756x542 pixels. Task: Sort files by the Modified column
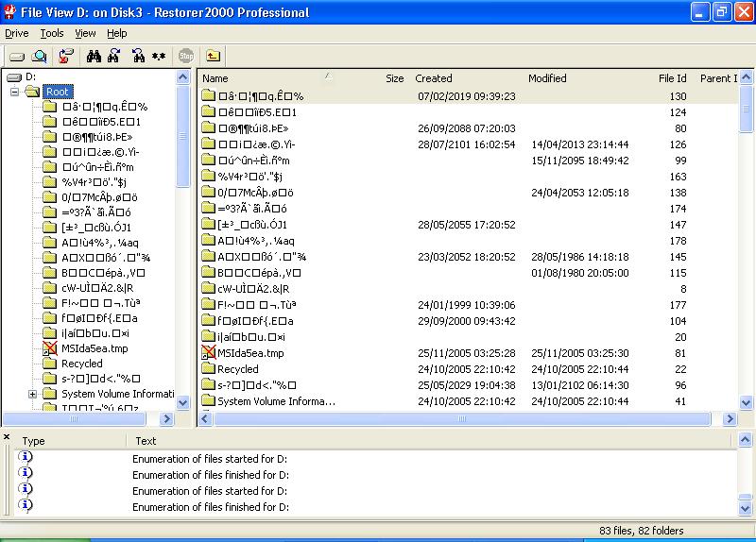click(x=547, y=78)
